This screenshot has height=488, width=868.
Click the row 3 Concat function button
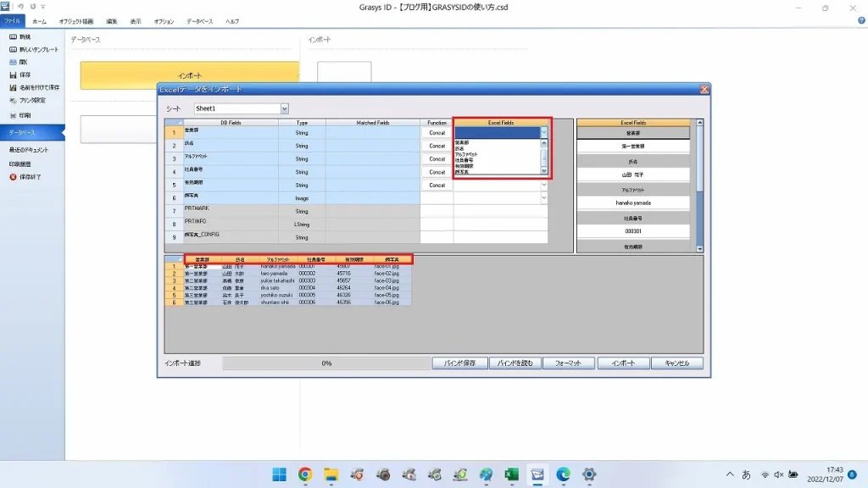tap(437, 158)
